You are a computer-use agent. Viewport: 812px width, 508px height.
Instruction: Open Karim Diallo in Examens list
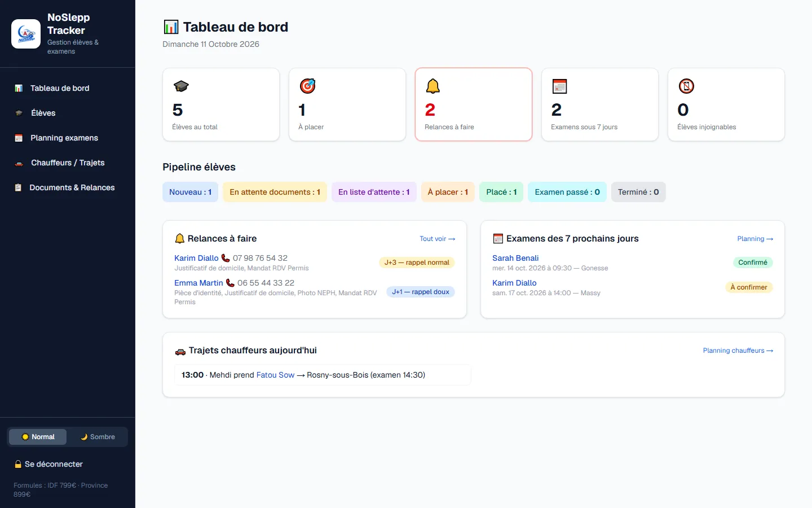(x=514, y=283)
